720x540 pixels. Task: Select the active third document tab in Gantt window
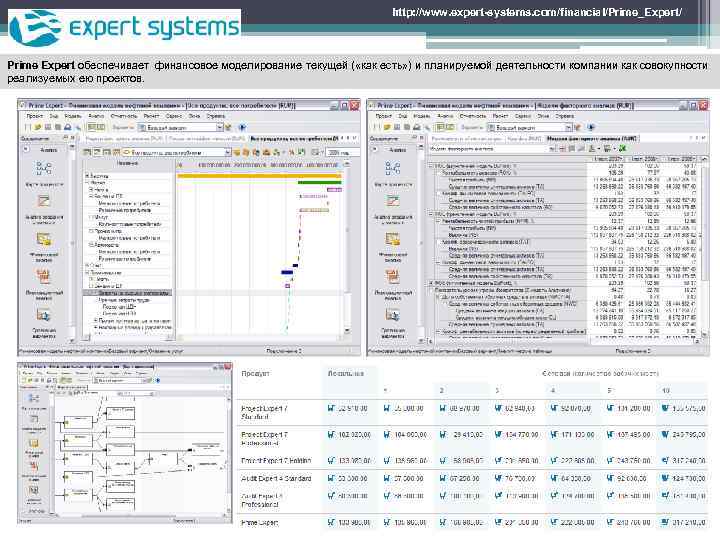pyautogui.click(x=295, y=138)
